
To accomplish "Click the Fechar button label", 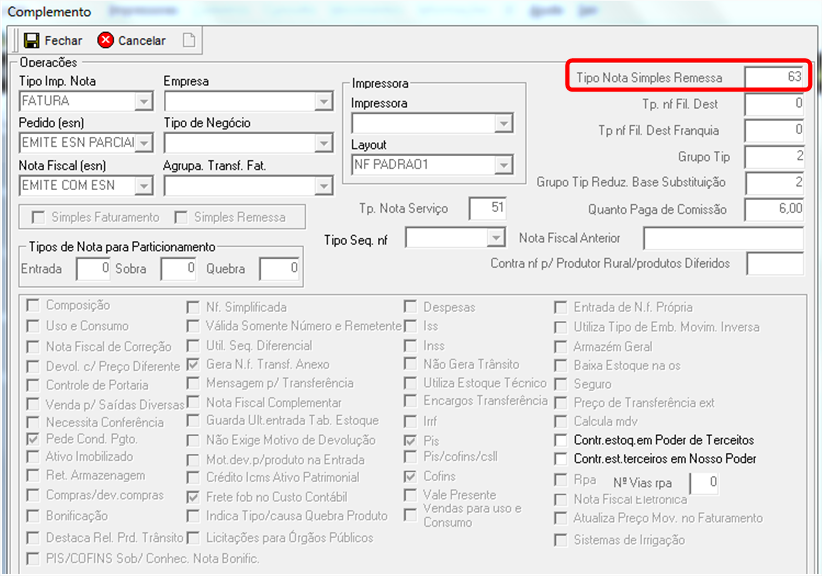I will point(63,40).
